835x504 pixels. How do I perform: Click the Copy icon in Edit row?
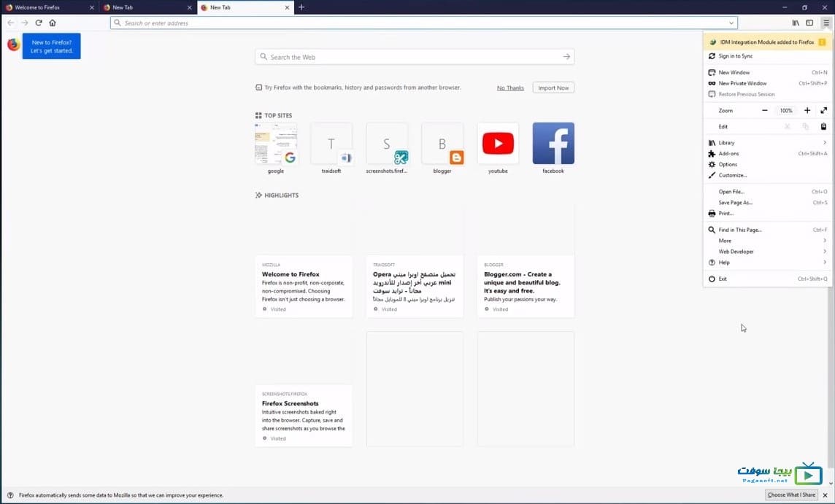pyautogui.click(x=805, y=127)
